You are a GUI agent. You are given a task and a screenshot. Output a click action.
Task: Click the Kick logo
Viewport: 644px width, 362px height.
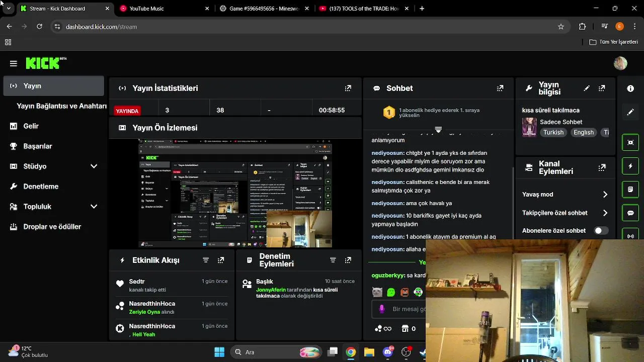46,63
